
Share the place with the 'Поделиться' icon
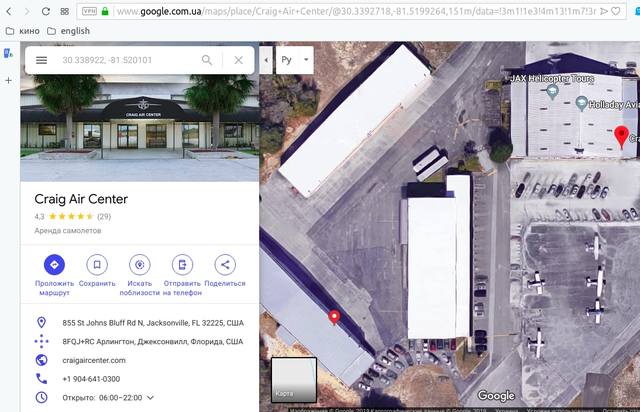coord(225,265)
